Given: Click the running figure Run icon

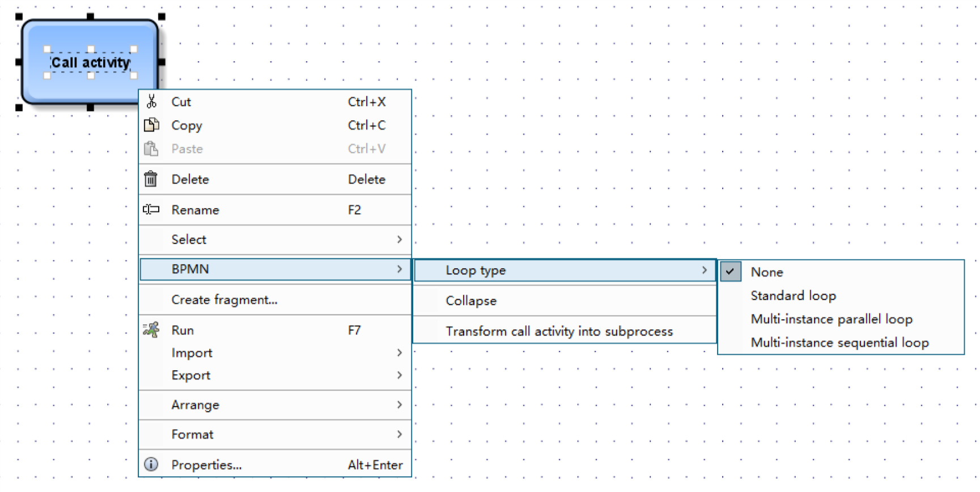Looking at the screenshot, I should coord(151,330).
